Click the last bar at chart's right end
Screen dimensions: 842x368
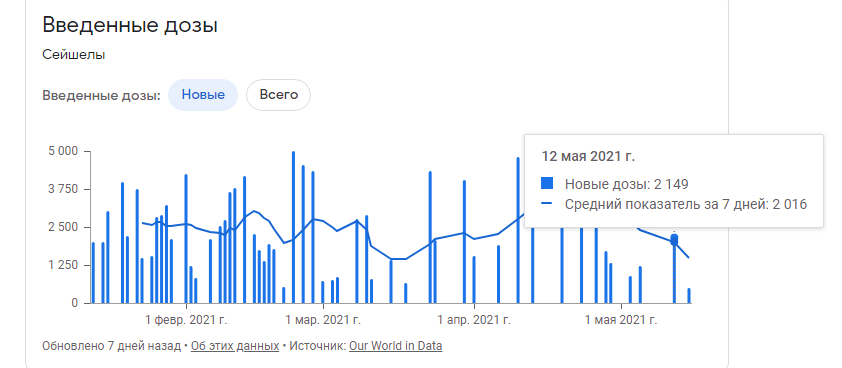[689, 296]
